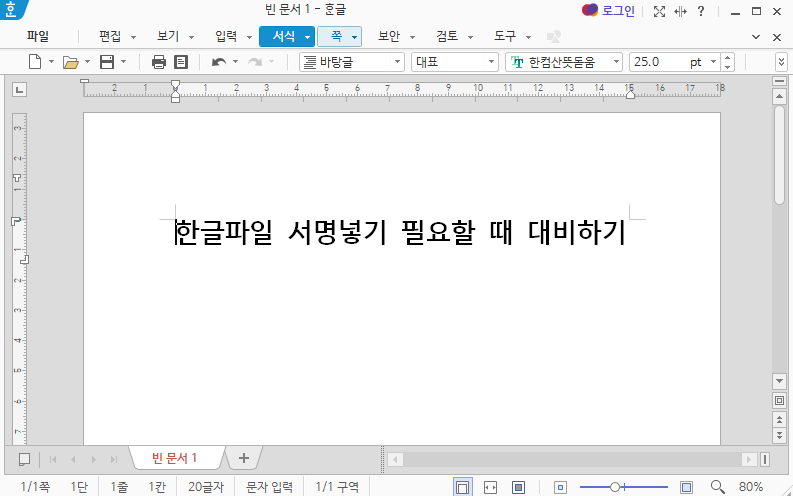Close the document with menu-row X
The image size is (793, 496).
point(777,37)
